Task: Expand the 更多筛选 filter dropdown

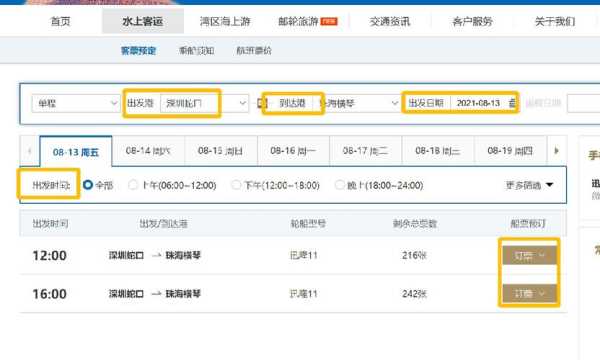Action: [x=529, y=186]
